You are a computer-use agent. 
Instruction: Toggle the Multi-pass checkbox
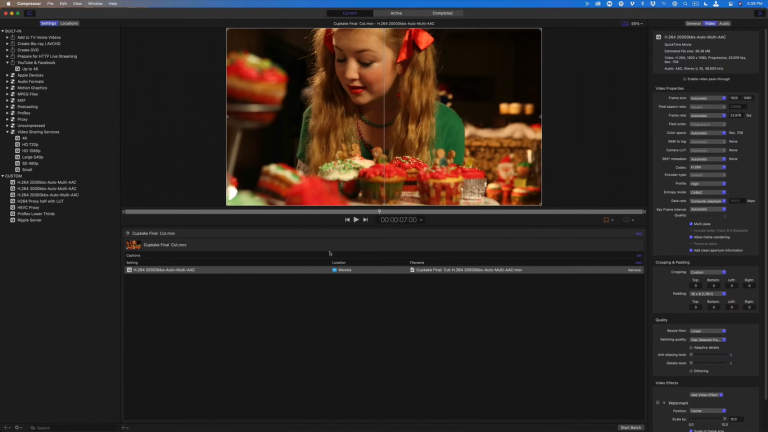(x=691, y=224)
